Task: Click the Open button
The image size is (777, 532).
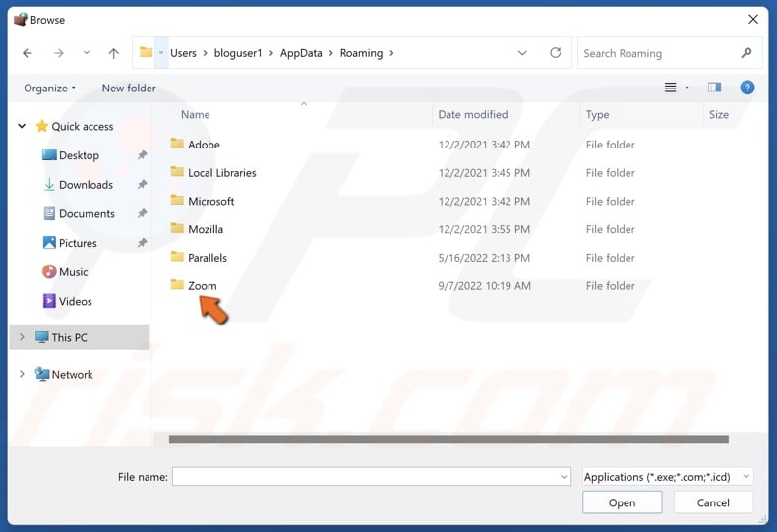Action: click(622, 502)
